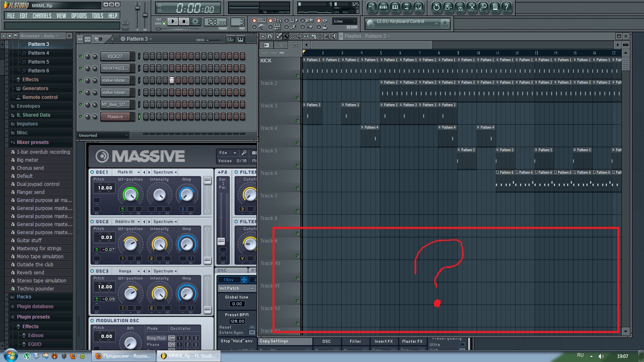Click the save-new-version disk icon

[x=448, y=7]
